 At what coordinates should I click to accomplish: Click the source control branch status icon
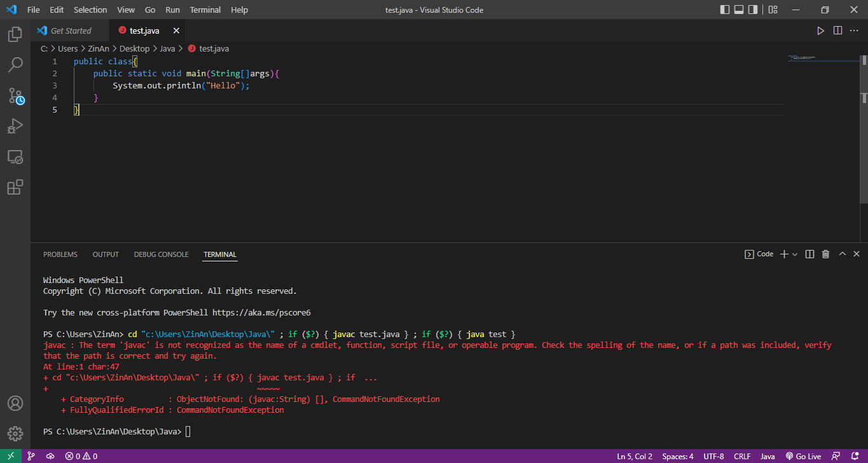pos(31,456)
